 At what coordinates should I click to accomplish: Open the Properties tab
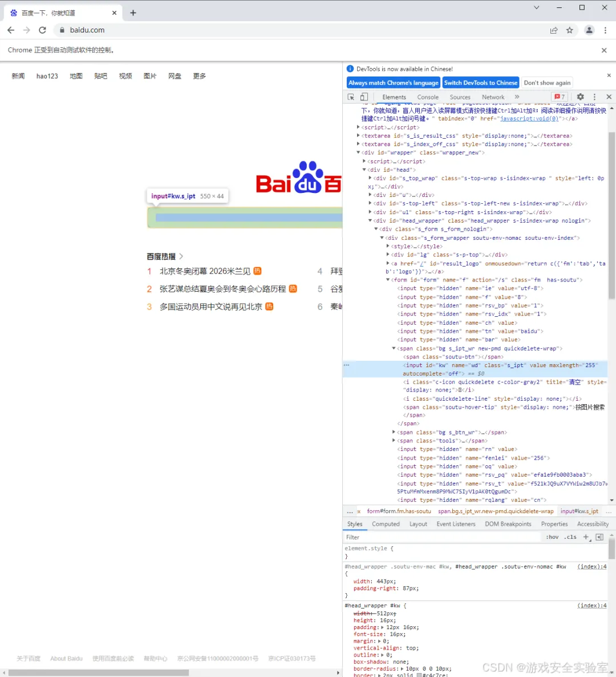click(x=554, y=523)
